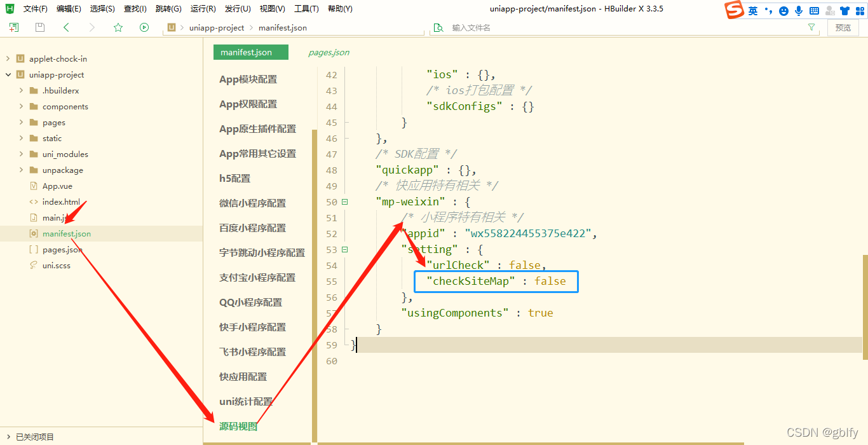Select 源码视图 source view
This screenshot has width=868, height=445.
tap(238, 426)
